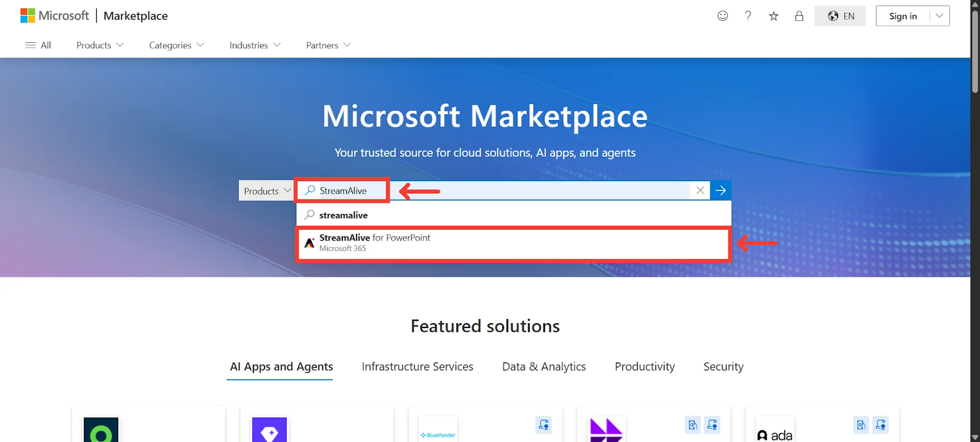Open Products search scope dropdown
The width and height of the screenshot is (980, 442).
tap(266, 191)
